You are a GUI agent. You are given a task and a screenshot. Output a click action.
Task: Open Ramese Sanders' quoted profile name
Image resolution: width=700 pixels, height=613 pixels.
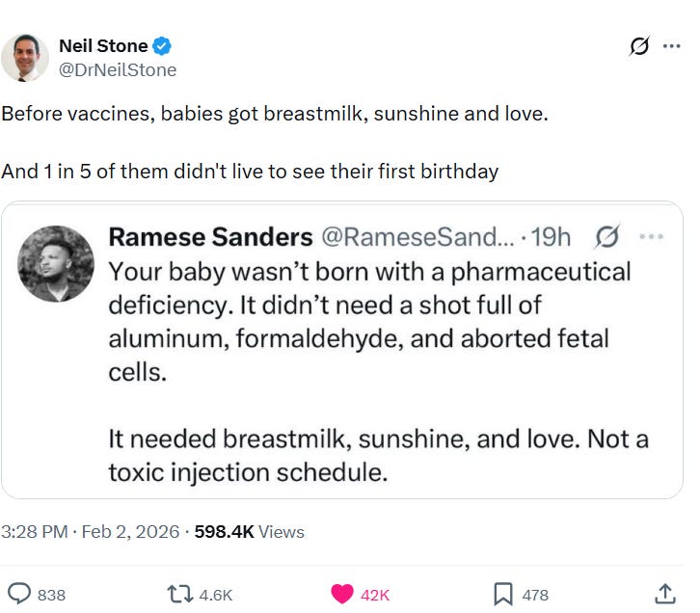tap(210, 236)
